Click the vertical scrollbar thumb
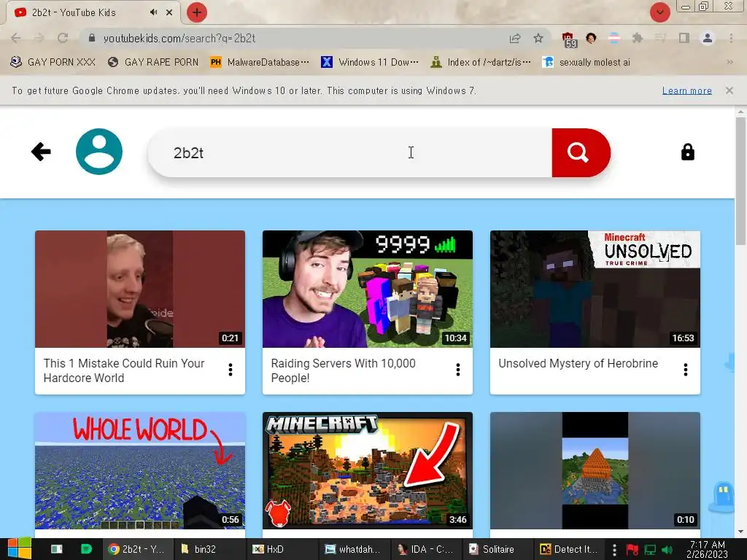This screenshot has width=747, height=560. [740, 181]
